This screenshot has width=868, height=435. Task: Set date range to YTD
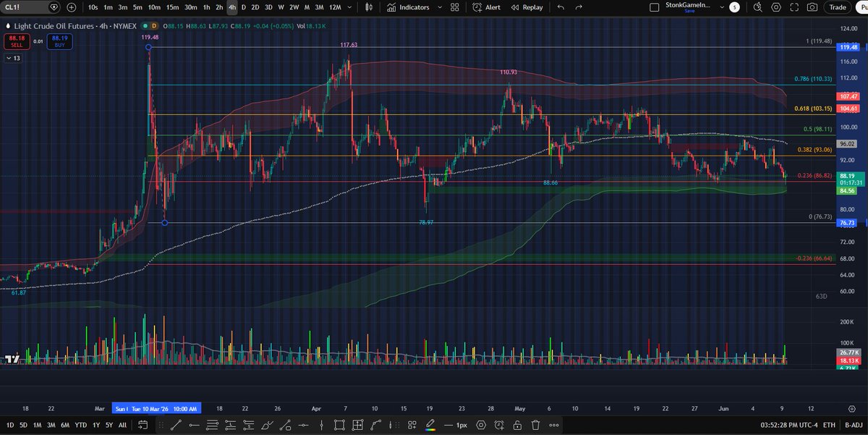click(x=80, y=425)
